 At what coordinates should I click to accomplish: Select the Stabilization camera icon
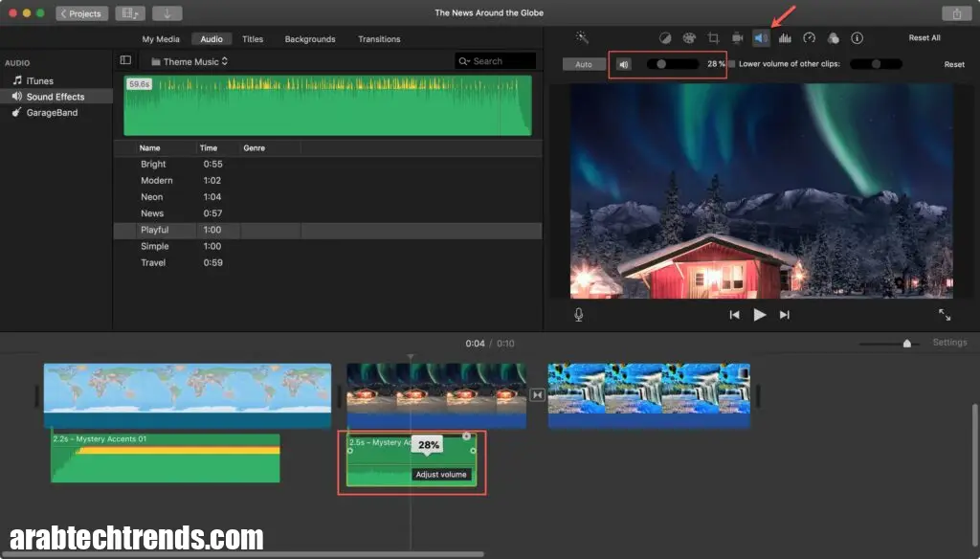(737, 38)
